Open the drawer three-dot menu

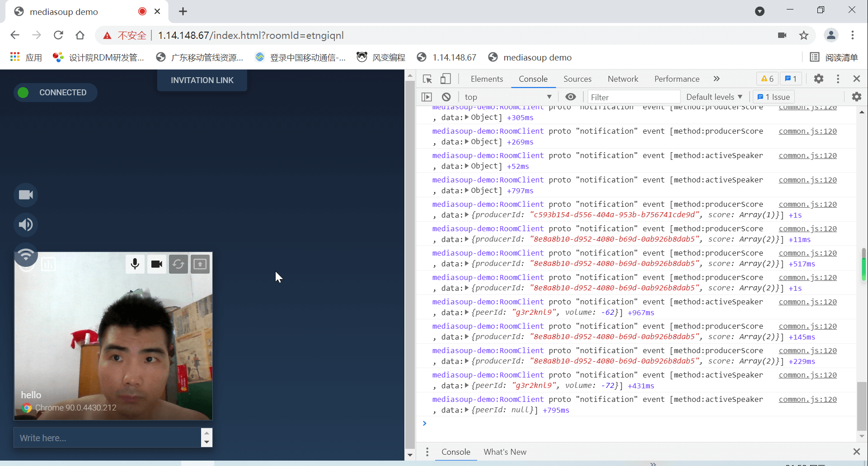click(x=427, y=452)
